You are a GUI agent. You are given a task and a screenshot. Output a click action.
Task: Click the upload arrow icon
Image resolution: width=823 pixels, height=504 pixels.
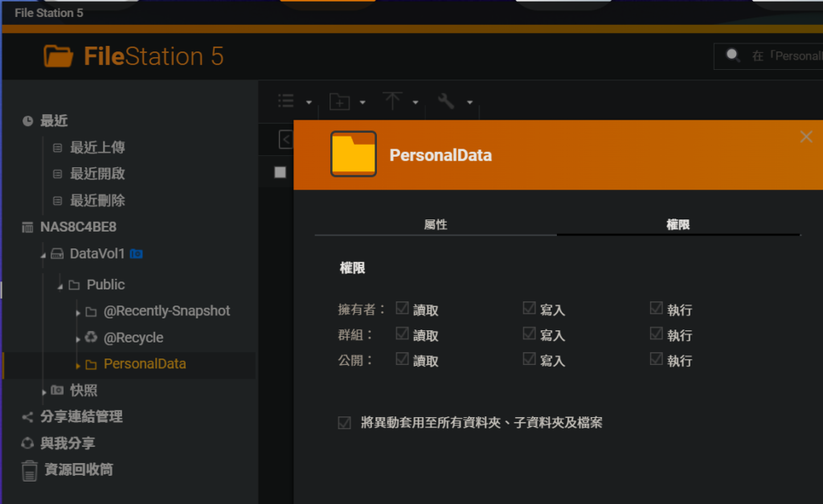point(392,100)
